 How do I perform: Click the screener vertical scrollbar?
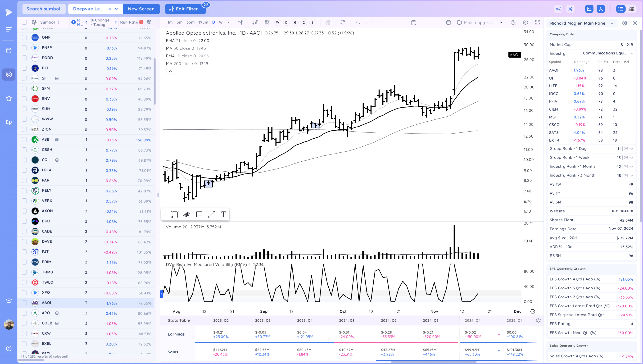coord(155,81)
